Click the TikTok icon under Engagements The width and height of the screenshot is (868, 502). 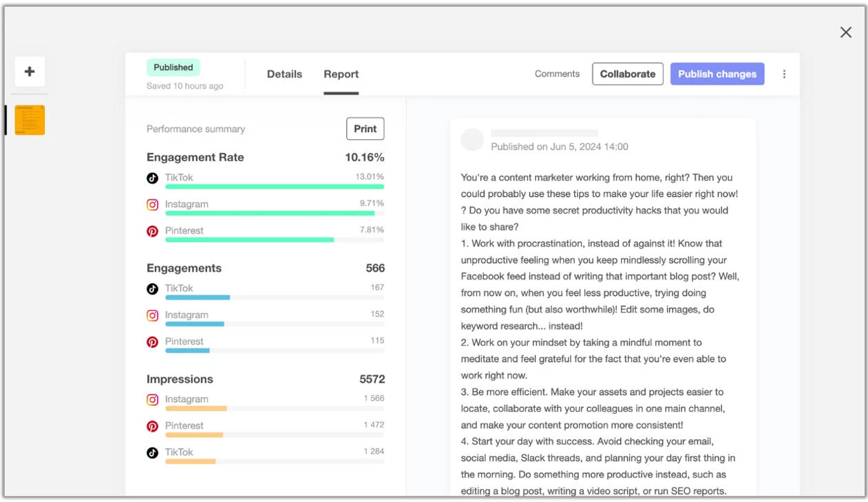point(153,289)
